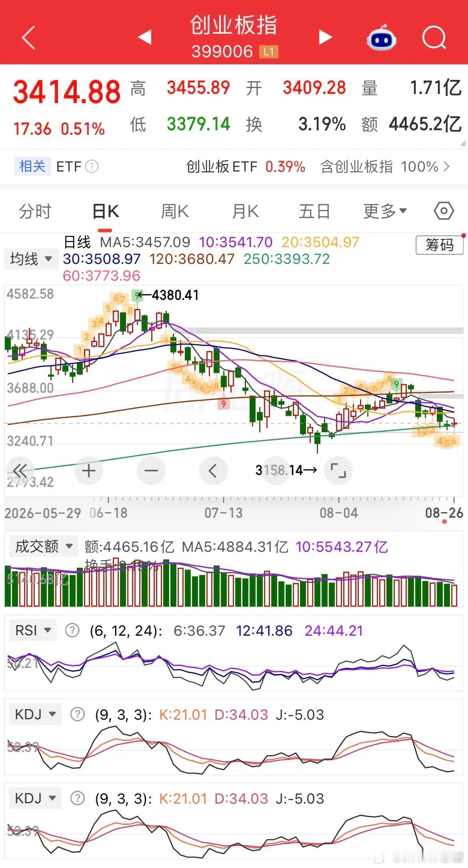The width and height of the screenshot is (468, 868).
Task: Switch to the 周K tab
Action: [x=175, y=211]
